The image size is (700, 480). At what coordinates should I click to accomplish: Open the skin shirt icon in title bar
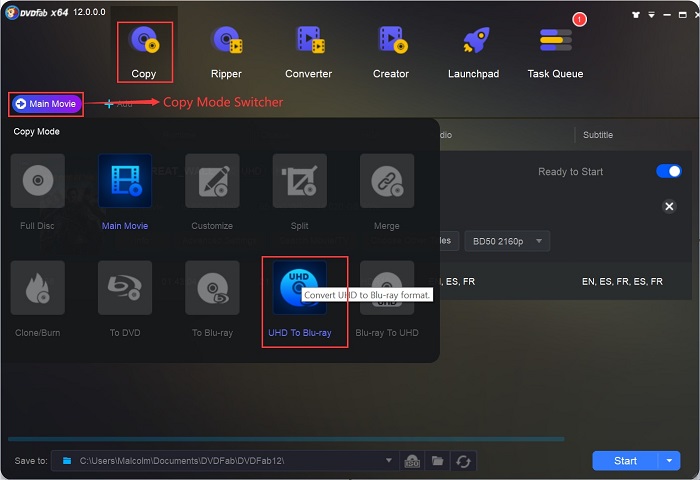click(x=636, y=15)
